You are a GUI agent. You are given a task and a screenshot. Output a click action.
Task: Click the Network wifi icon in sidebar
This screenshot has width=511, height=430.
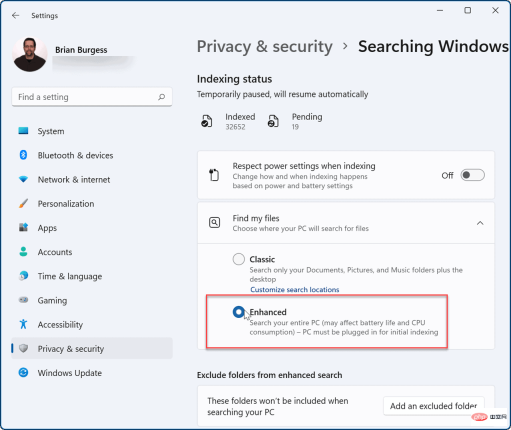[x=23, y=179]
